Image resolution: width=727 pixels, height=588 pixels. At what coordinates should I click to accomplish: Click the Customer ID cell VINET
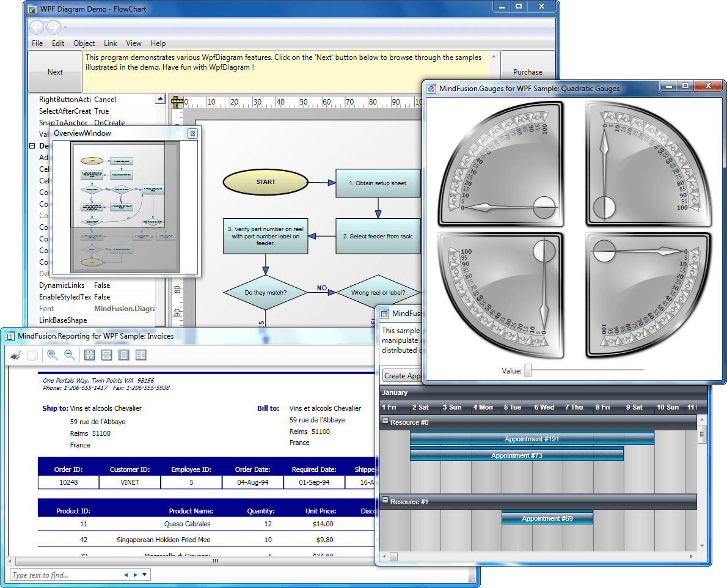point(130,482)
